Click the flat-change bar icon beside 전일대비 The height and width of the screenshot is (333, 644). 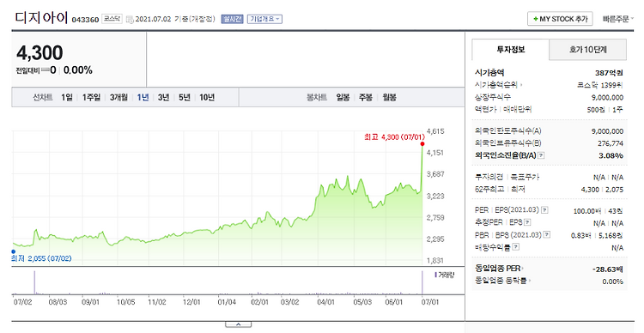point(46,70)
